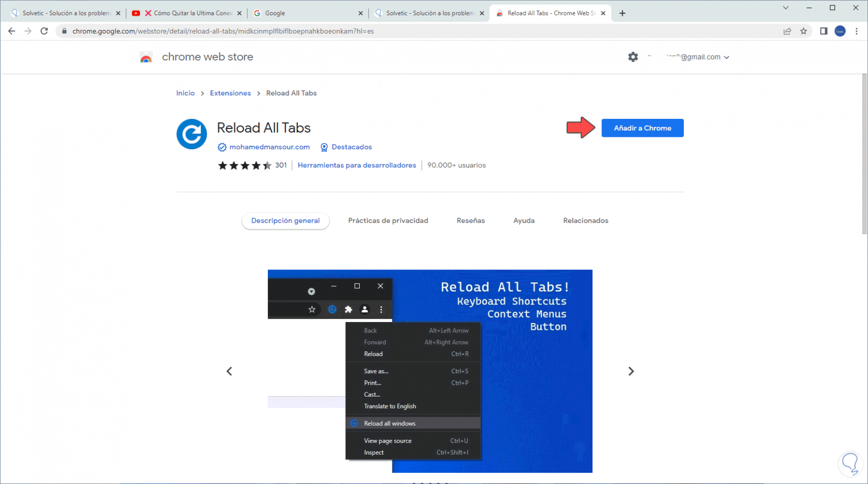
Task: Close the second Solvetic tab
Action: (x=482, y=13)
